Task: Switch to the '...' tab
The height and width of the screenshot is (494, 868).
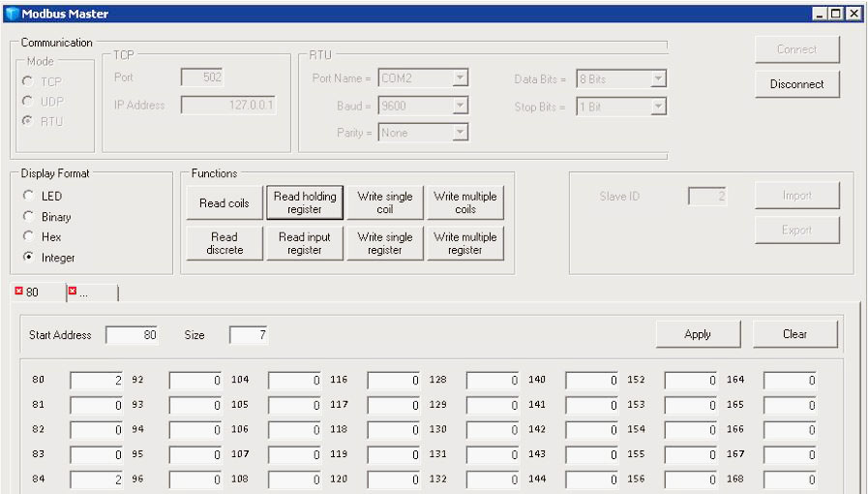Action: pyautogui.click(x=92, y=293)
